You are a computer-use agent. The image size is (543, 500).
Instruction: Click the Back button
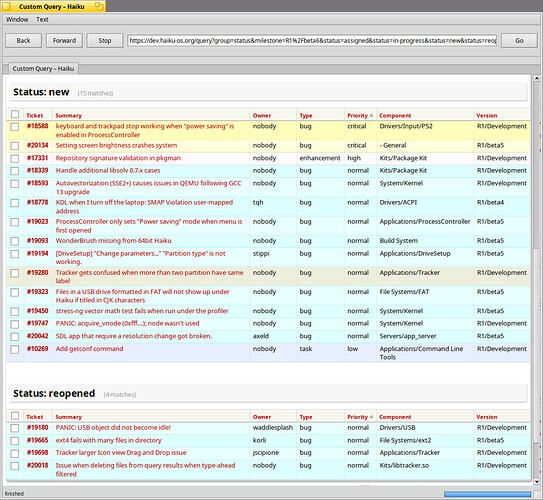(x=24, y=41)
